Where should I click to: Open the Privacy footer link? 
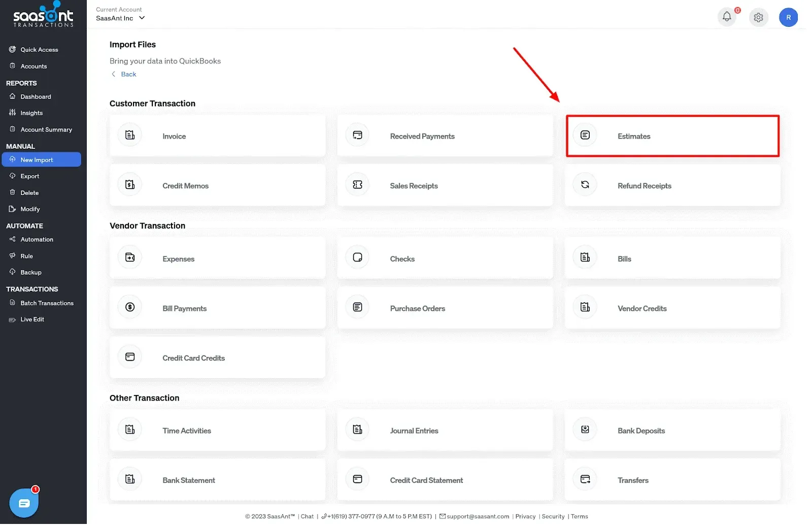(x=525, y=517)
